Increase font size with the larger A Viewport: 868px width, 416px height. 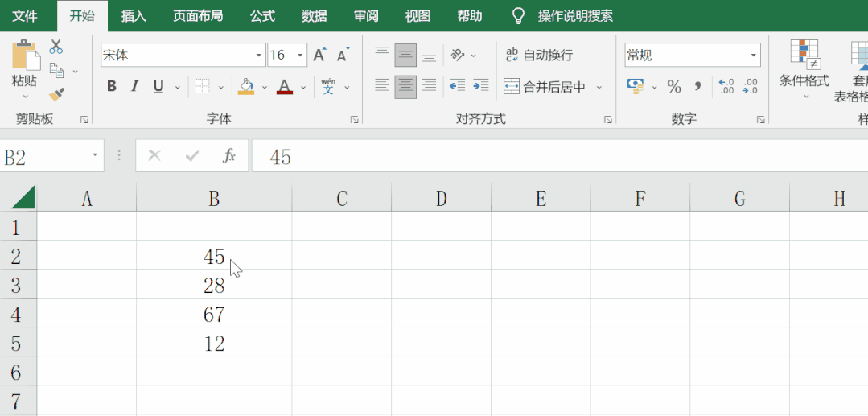coord(319,55)
